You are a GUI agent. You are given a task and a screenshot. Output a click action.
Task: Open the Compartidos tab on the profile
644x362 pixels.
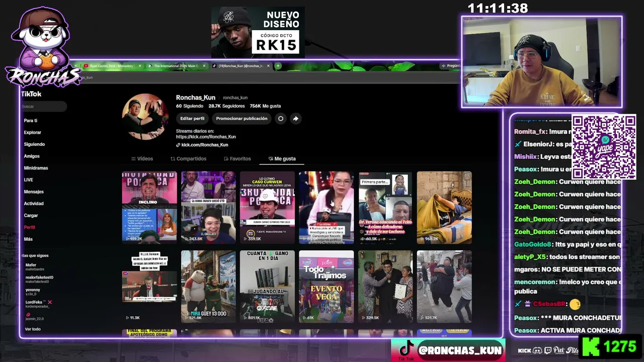click(188, 159)
